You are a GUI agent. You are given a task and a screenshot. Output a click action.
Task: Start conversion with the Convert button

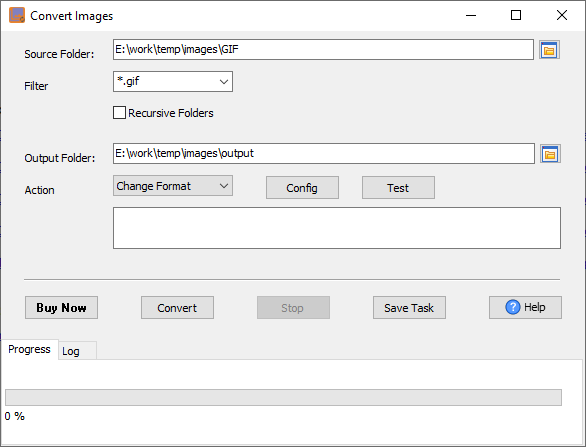click(x=177, y=308)
